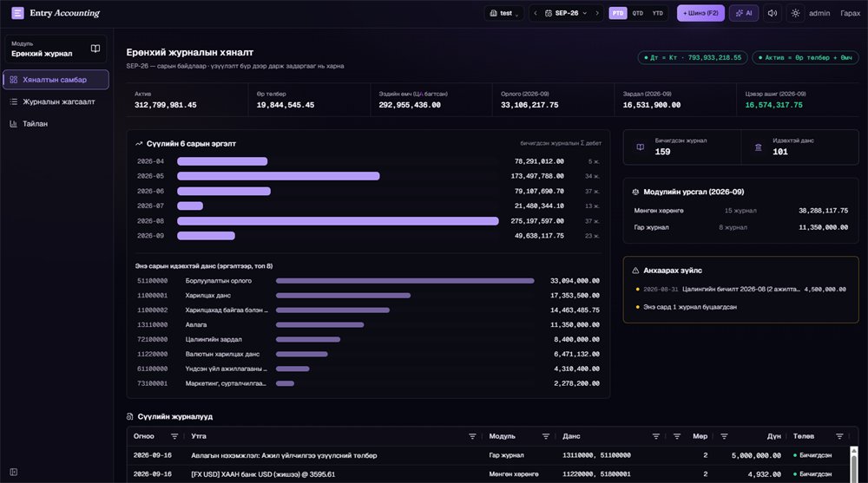Click Гарах to log out
The height and width of the screenshot is (483, 868).
click(850, 13)
